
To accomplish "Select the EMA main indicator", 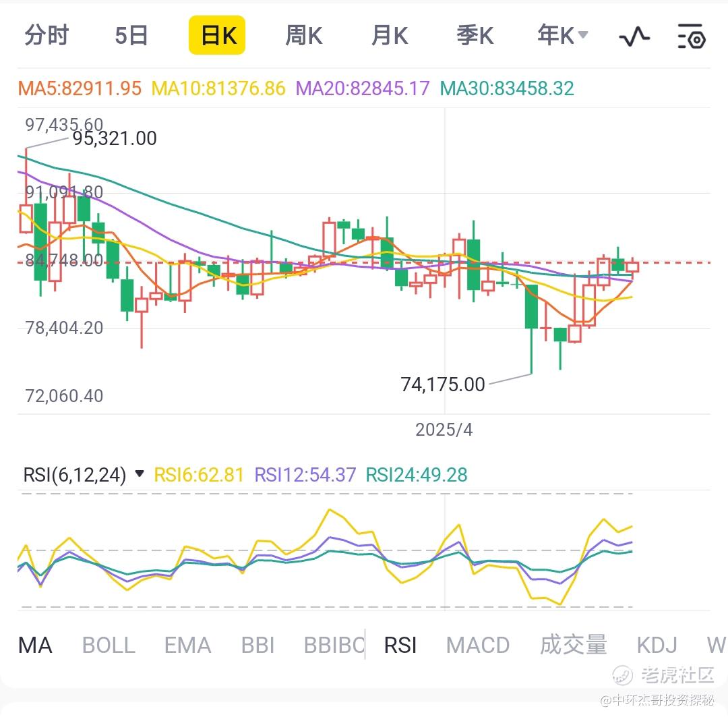I will pos(187,646).
